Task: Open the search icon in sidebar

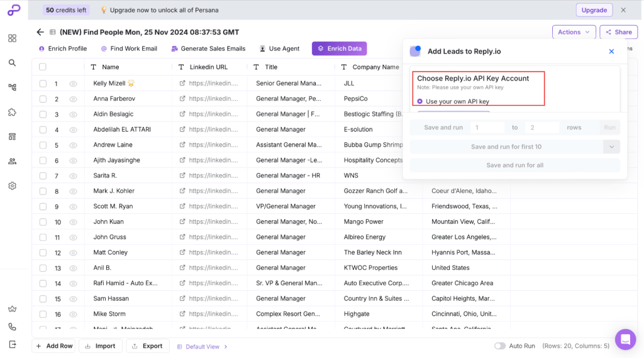Action: click(x=13, y=63)
